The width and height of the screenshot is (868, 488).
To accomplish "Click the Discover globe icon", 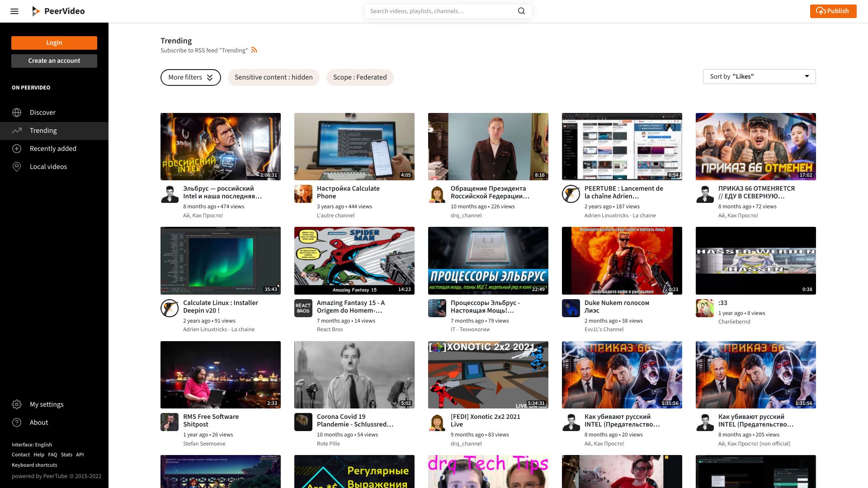I will point(17,113).
